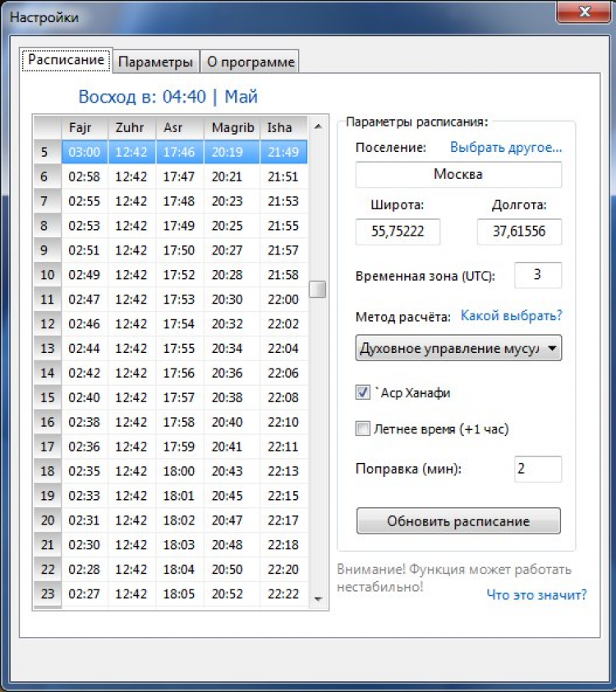Select the Расписание tab
The height and width of the screenshot is (692, 616).
point(66,61)
